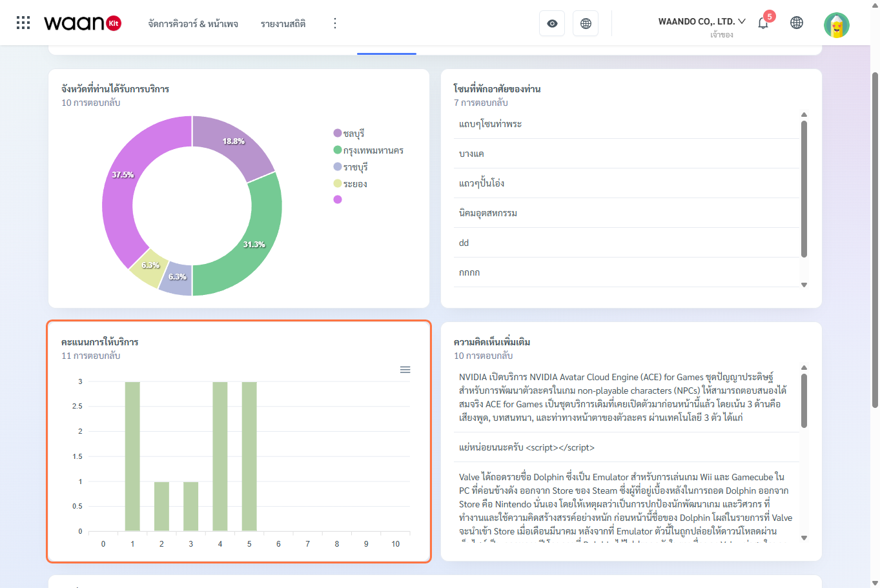Select the 18.8% donut segment
Screen dimensions: 880x588
[x=233, y=141]
